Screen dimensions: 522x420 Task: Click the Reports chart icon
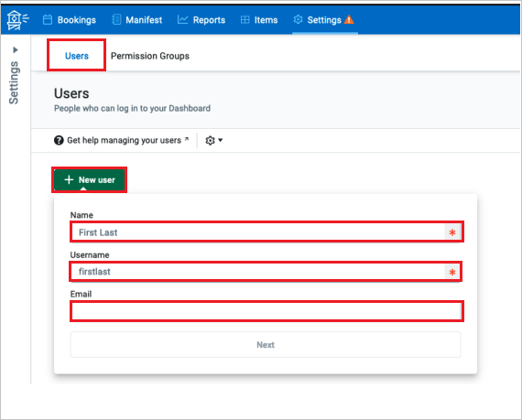point(183,19)
